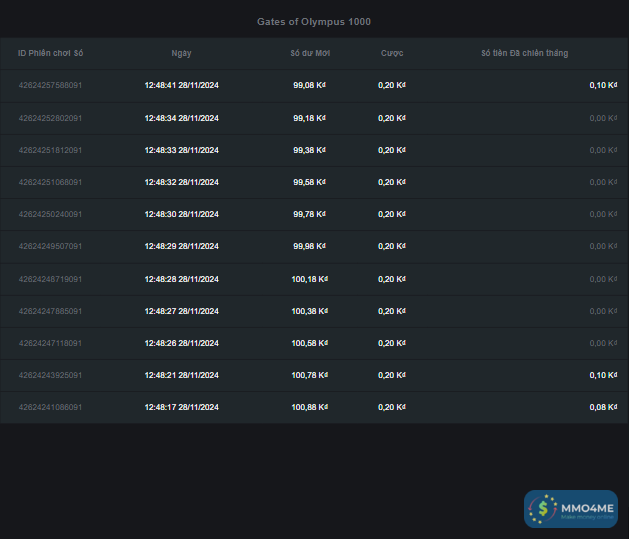The width and height of the screenshot is (629, 539).
Task: Click the 0,20 K₫ bet in the 12:48:33 row
Action: tap(392, 150)
